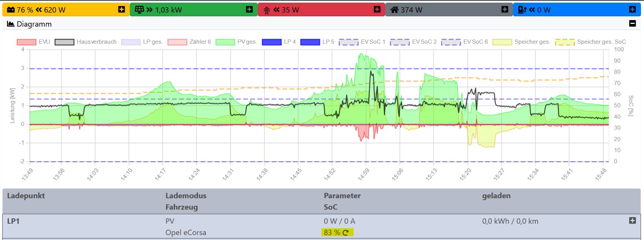Screen dimensions: 644x240
Task: Expand the LP1 charge point row
Action: point(632,221)
